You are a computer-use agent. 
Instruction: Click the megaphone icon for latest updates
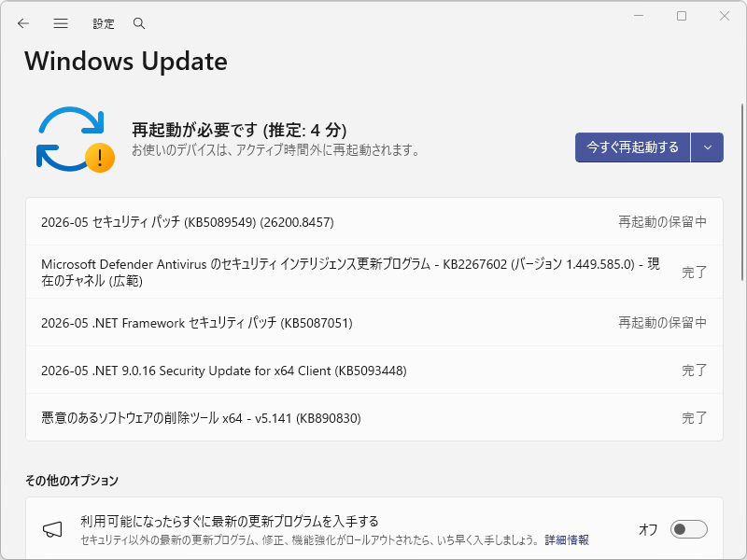coord(52,529)
